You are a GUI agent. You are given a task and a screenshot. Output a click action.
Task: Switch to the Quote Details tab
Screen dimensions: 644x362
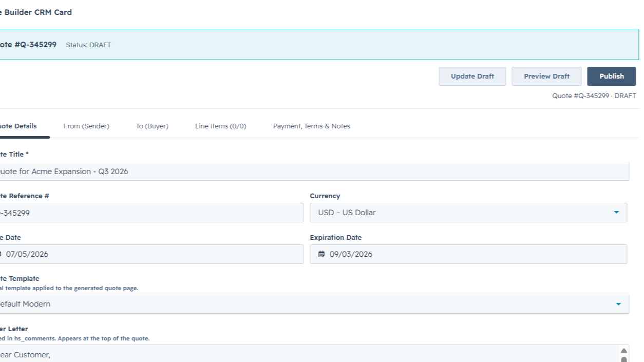point(18,126)
